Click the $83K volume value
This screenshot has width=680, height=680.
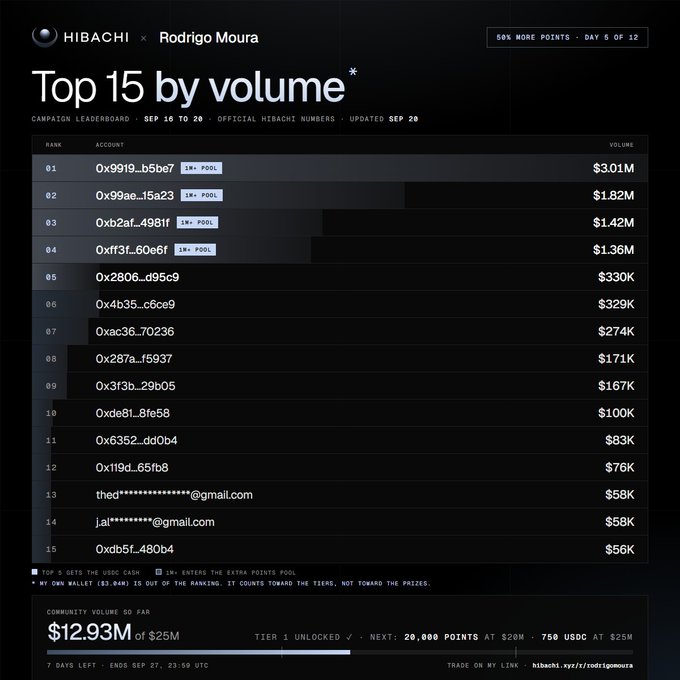coord(619,441)
